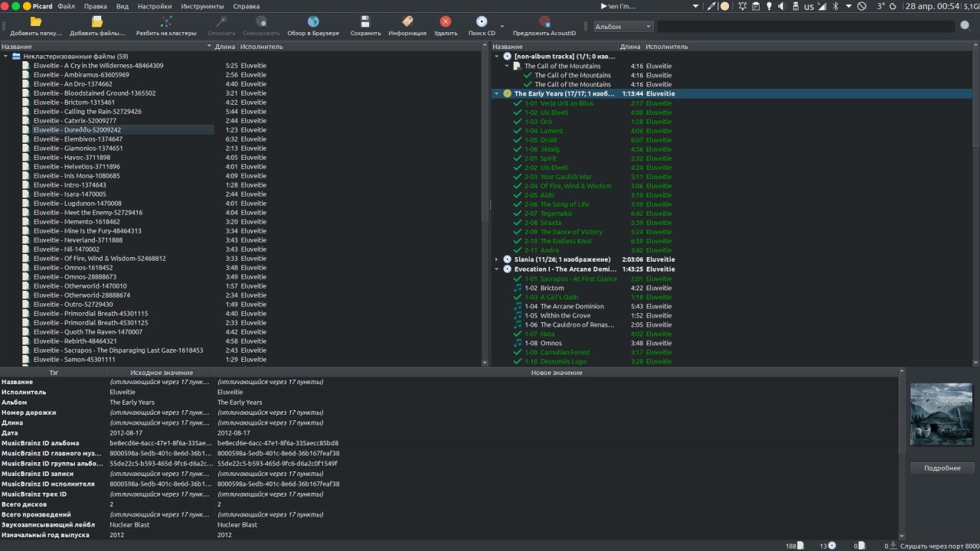The height and width of the screenshot is (551, 980).
Task: Click the volume speaker tray icon
Action: (x=781, y=6)
